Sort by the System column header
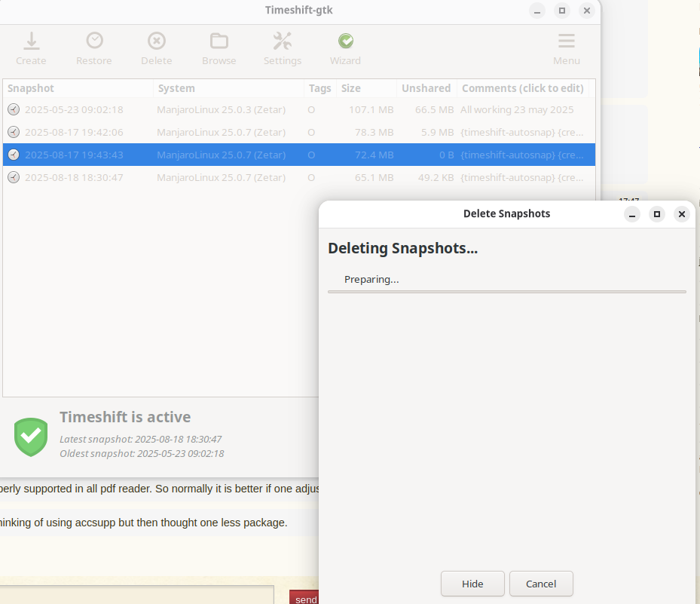The height and width of the screenshot is (604, 700). click(x=228, y=88)
